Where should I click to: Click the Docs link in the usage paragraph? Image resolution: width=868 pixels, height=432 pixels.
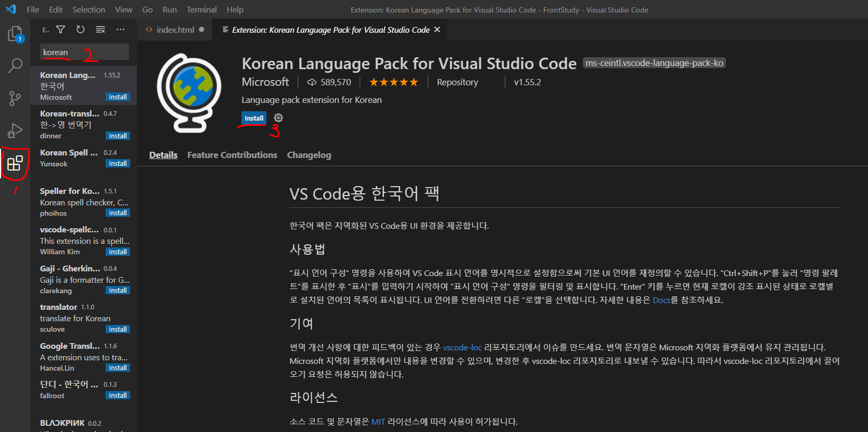661,300
